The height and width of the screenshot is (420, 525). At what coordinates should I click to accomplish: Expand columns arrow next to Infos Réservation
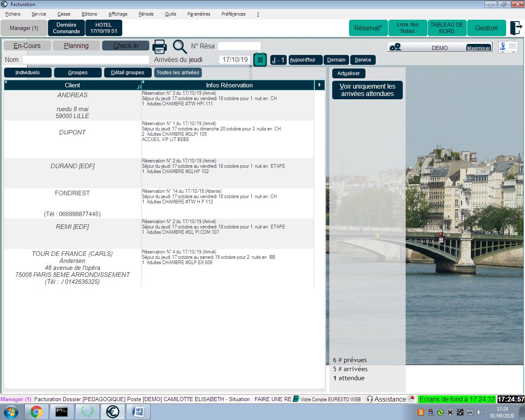coord(320,85)
